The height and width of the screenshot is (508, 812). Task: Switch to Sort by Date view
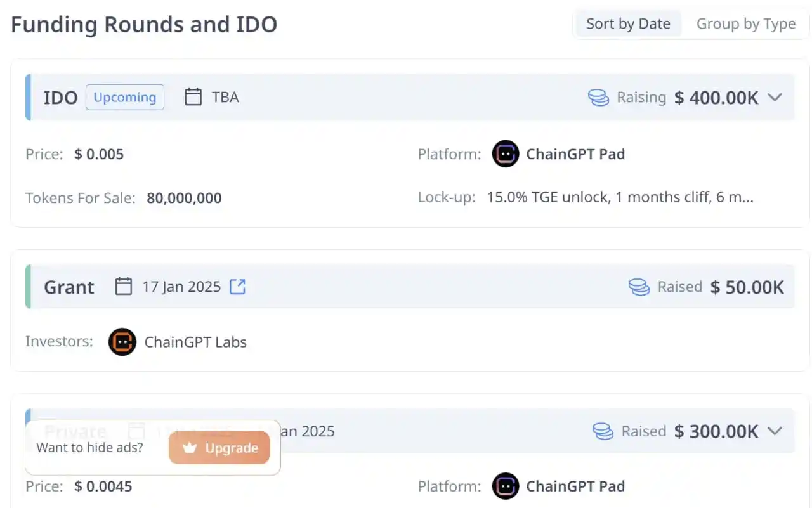pos(628,24)
